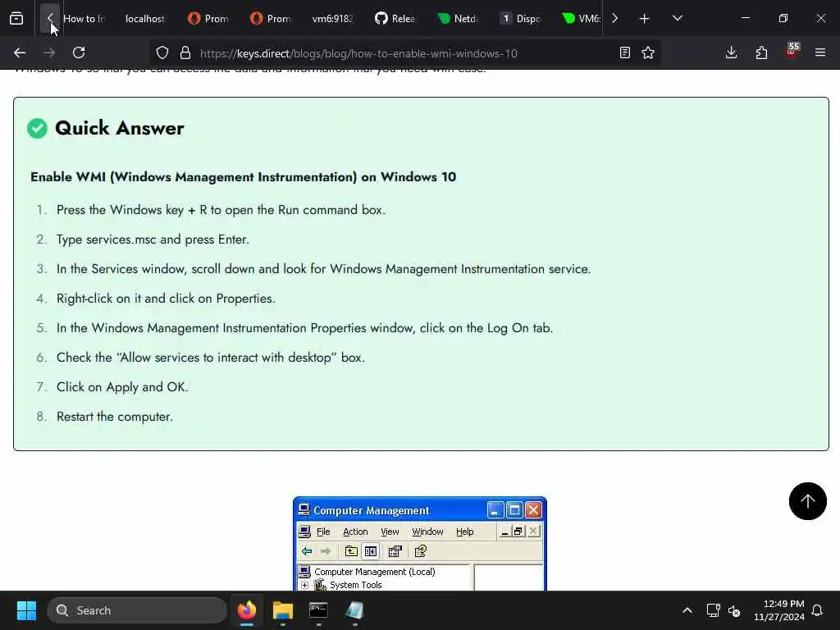Open the list all tabs dropdown
The height and width of the screenshot is (630, 840).
(677, 18)
